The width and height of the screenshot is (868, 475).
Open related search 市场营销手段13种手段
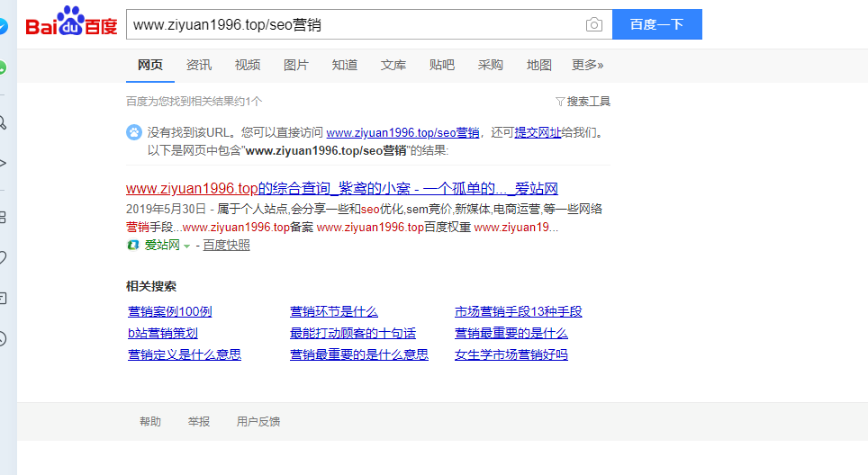tap(518, 312)
